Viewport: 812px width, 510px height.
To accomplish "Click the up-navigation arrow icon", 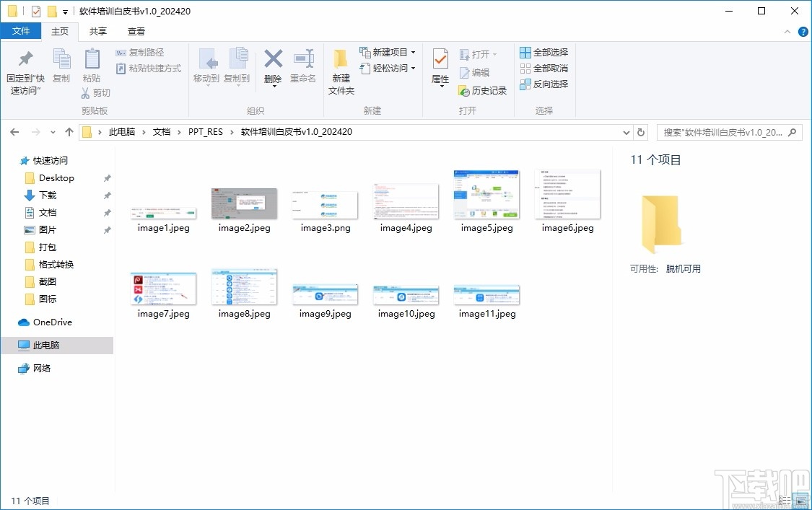I will click(69, 132).
